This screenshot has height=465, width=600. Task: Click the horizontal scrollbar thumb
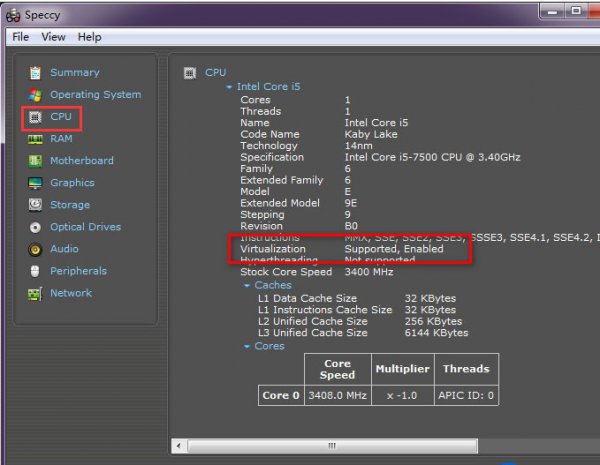[332, 446]
